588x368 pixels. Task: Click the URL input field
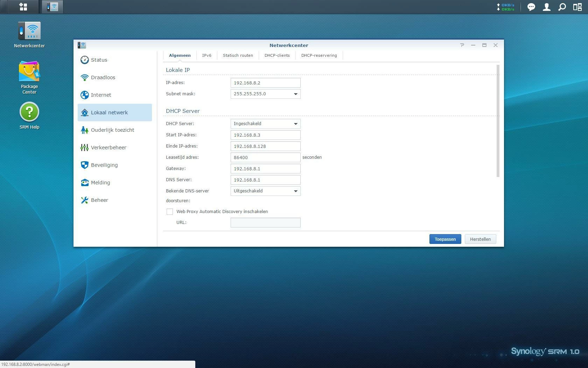(266, 223)
